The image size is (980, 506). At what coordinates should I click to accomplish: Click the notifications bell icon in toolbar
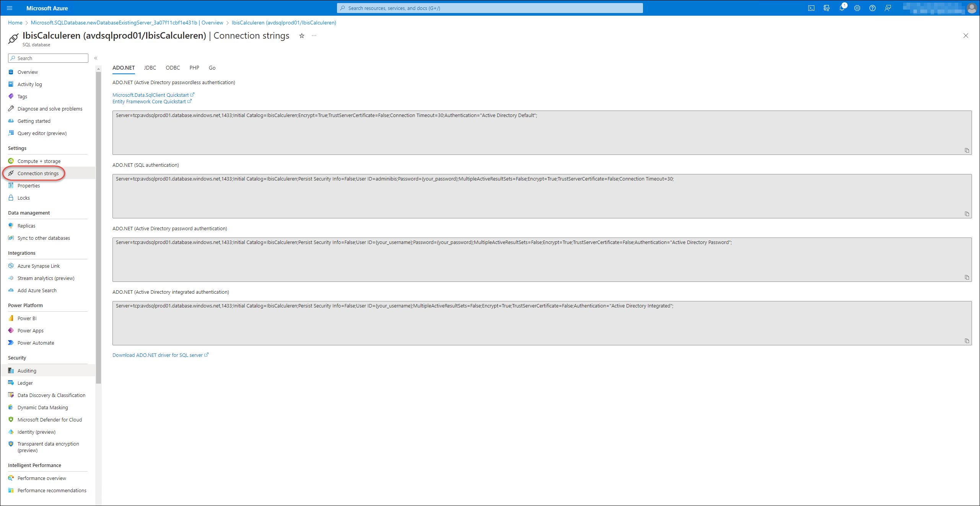pos(842,8)
